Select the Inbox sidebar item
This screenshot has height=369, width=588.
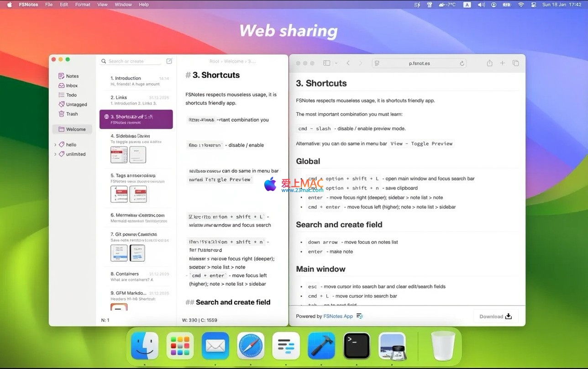pos(72,85)
